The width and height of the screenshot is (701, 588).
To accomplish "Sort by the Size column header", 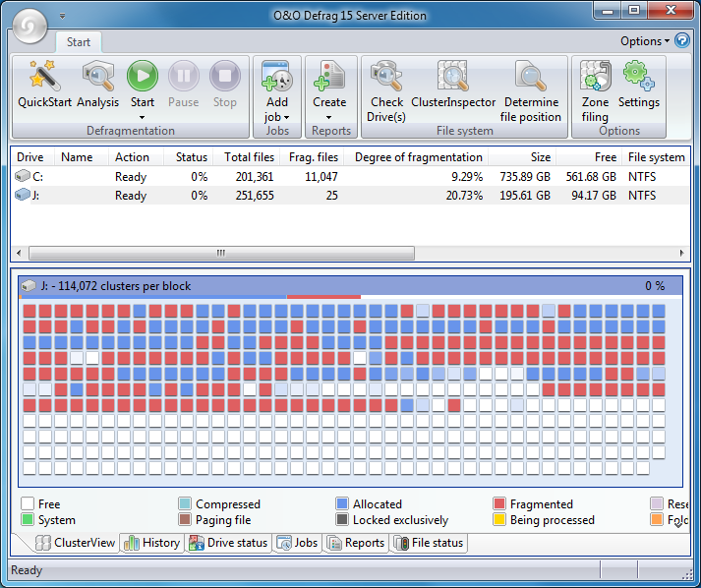I will click(x=522, y=157).
